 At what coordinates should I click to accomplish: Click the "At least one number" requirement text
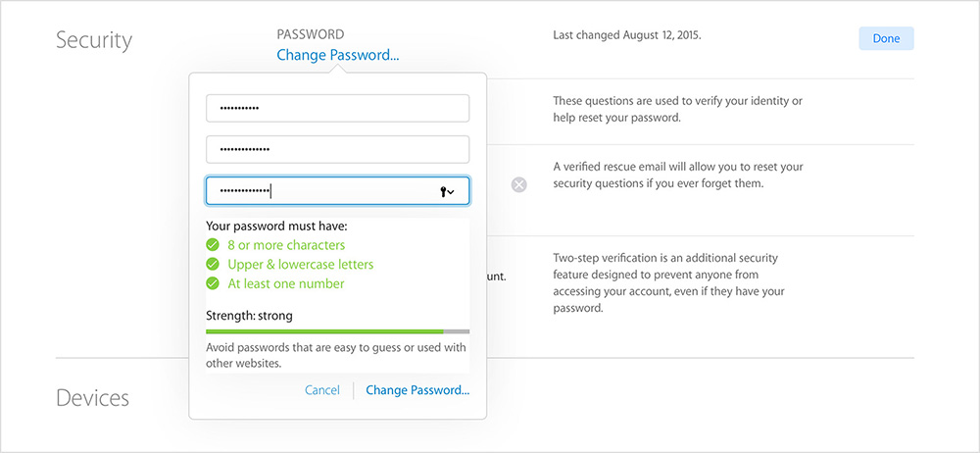286,284
